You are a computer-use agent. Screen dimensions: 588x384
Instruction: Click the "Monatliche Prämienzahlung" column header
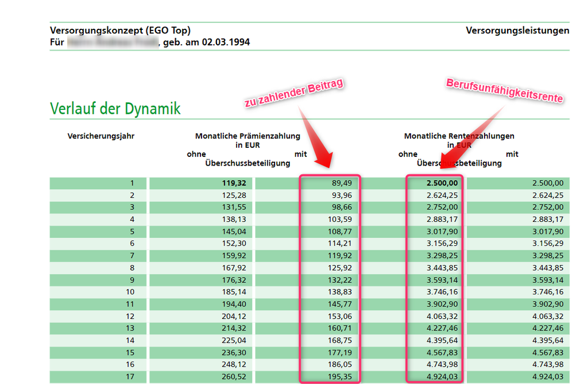tap(247, 136)
